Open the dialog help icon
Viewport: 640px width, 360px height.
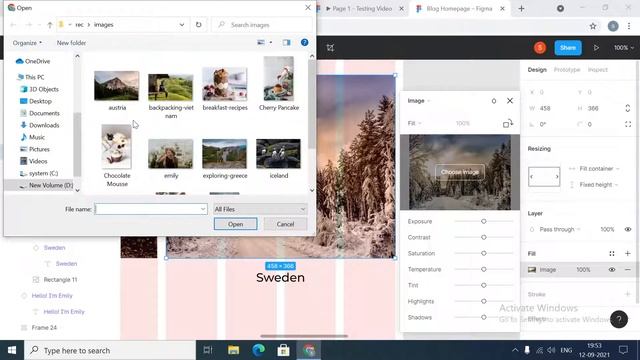pos(304,42)
